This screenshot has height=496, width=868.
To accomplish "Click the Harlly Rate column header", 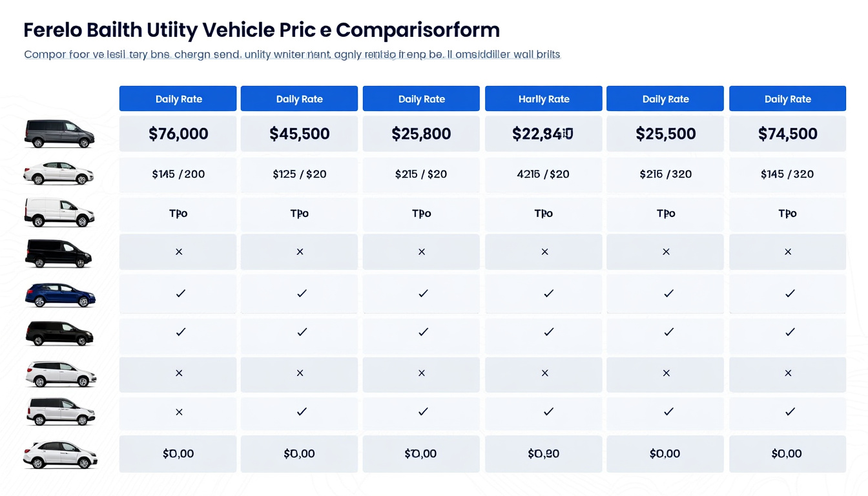I will click(x=544, y=99).
